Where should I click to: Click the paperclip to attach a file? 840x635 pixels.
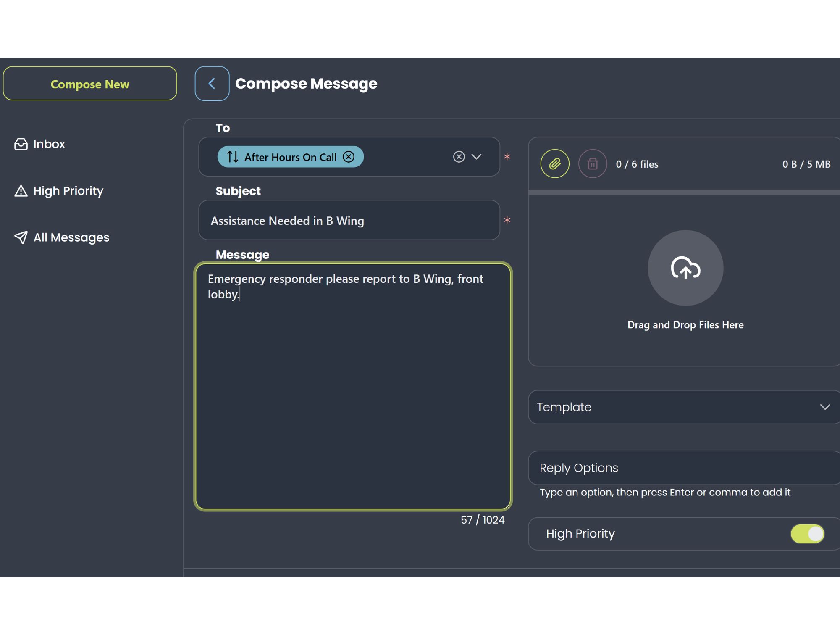pos(554,164)
